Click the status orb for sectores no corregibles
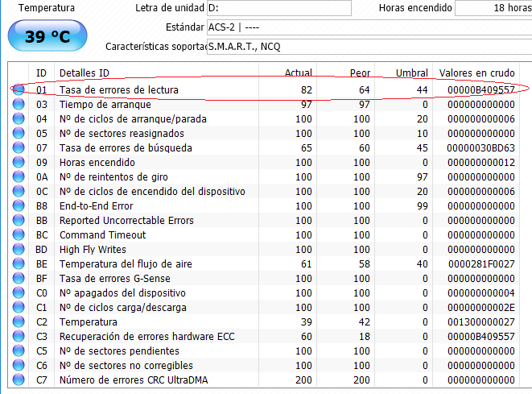This screenshot has width=532, height=394. 19,366
